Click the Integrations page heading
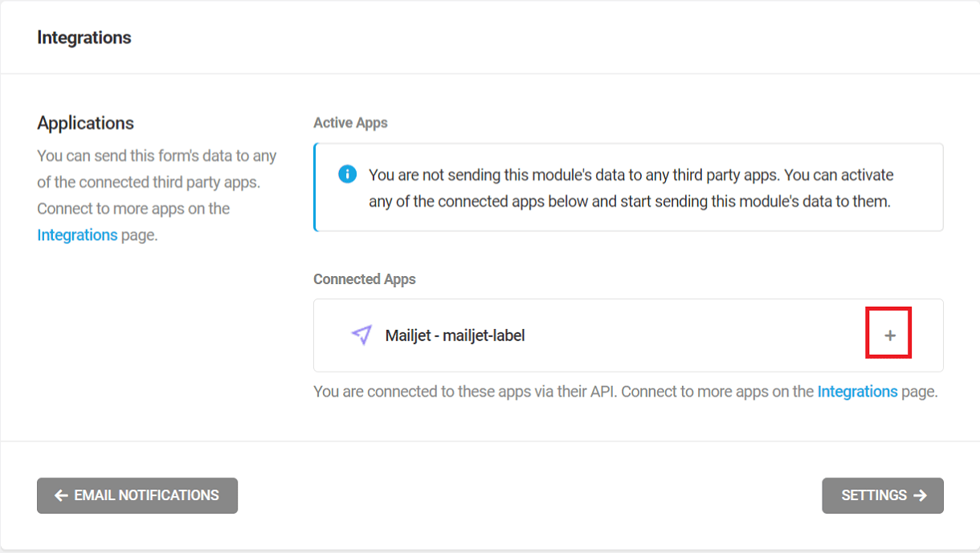Viewport: 980px width, 553px height. click(x=84, y=38)
